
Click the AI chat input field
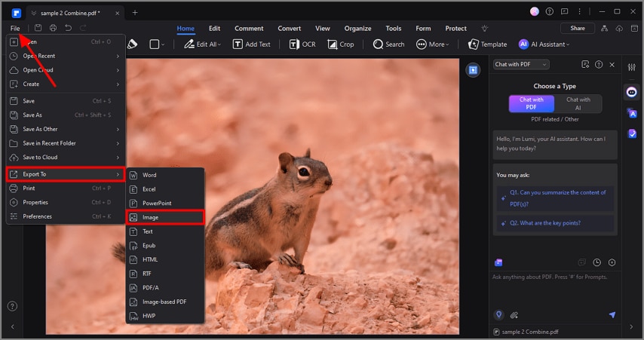pos(554,289)
